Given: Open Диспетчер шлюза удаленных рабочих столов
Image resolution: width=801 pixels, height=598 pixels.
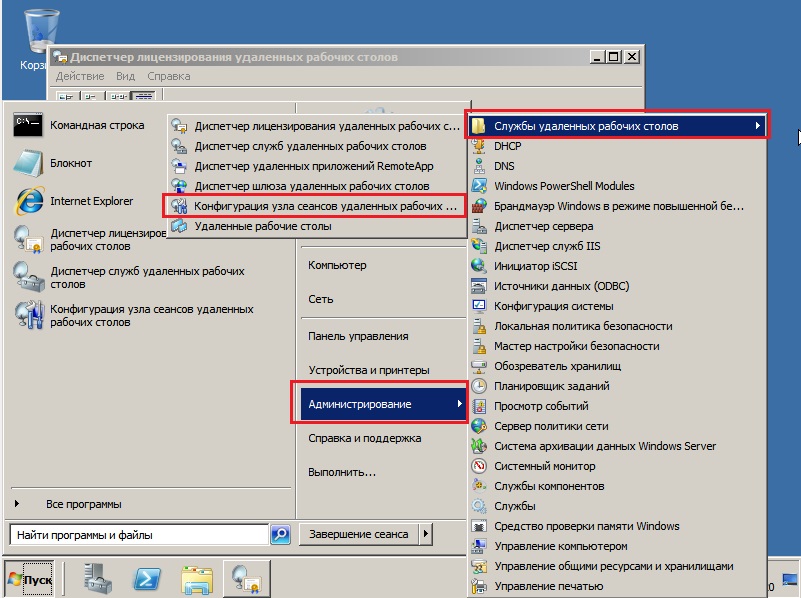Looking at the screenshot, I should 317,186.
